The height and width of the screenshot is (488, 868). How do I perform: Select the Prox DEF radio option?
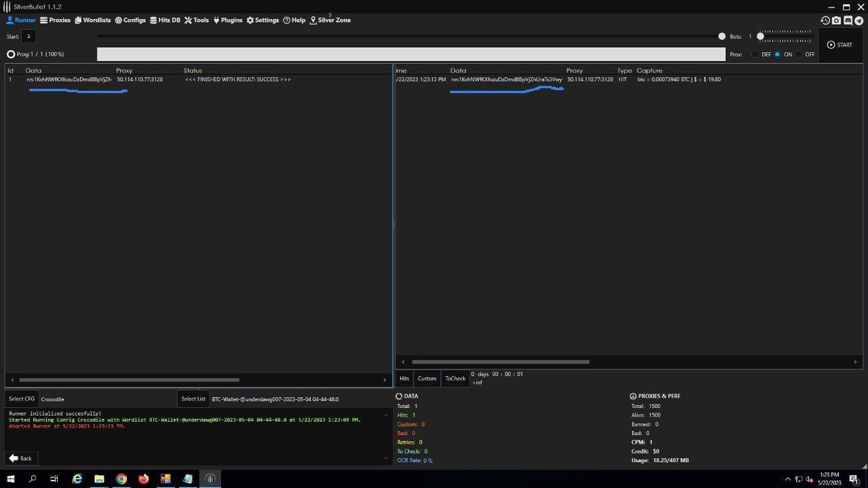coord(755,54)
